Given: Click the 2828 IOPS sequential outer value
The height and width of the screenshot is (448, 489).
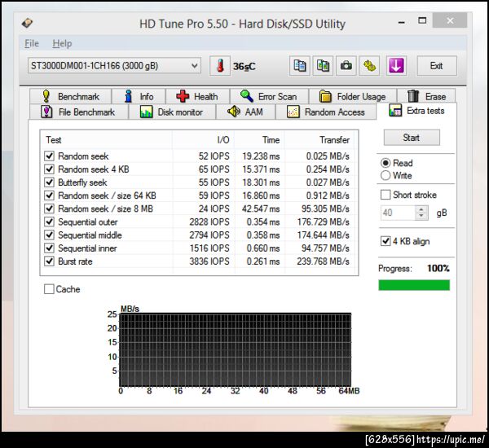Looking at the screenshot, I should pos(209,222).
